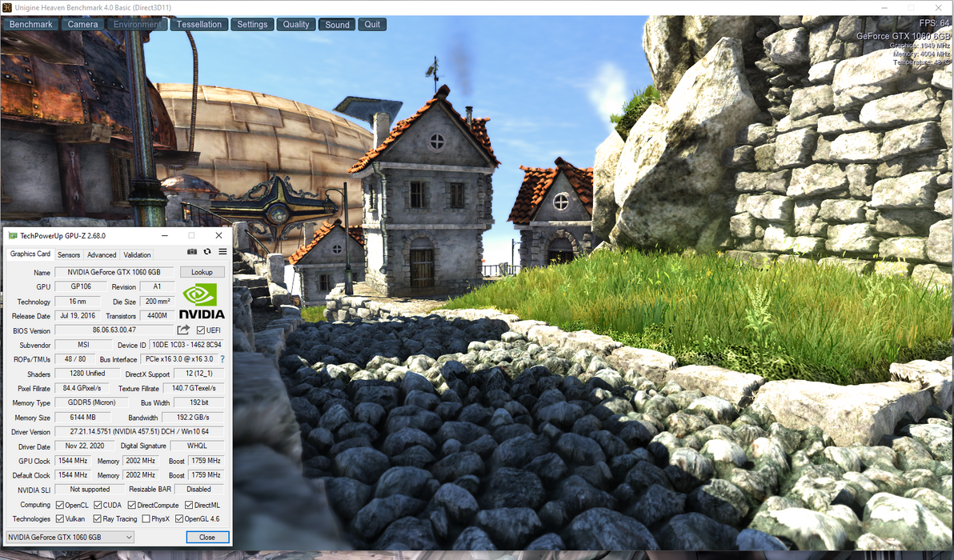Click the Memory Type value GDDR5 (Micron)

point(92,402)
